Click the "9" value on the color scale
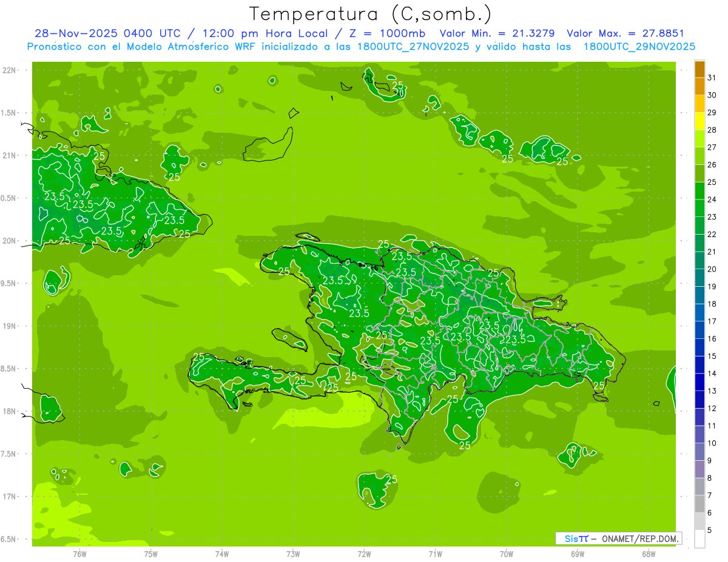The width and height of the screenshot is (728, 562). (x=710, y=461)
